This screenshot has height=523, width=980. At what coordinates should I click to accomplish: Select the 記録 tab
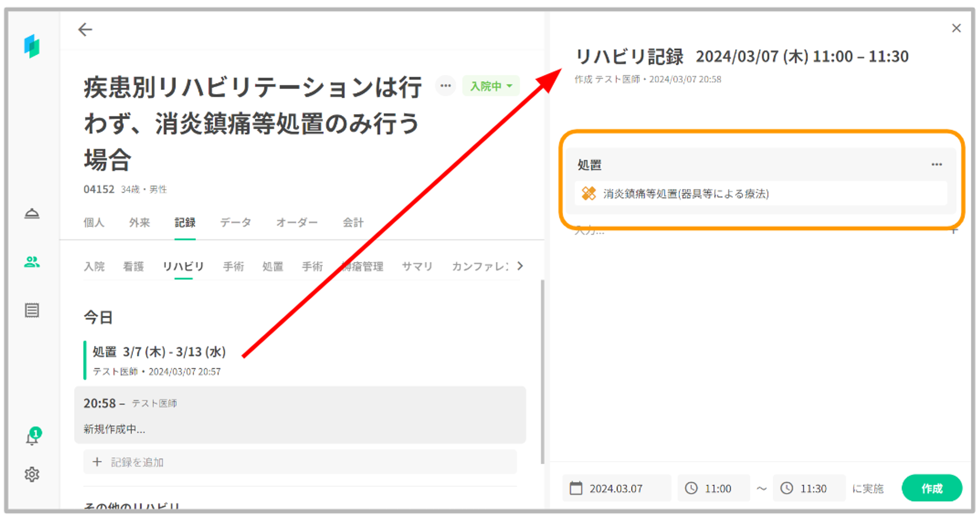[185, 223]
